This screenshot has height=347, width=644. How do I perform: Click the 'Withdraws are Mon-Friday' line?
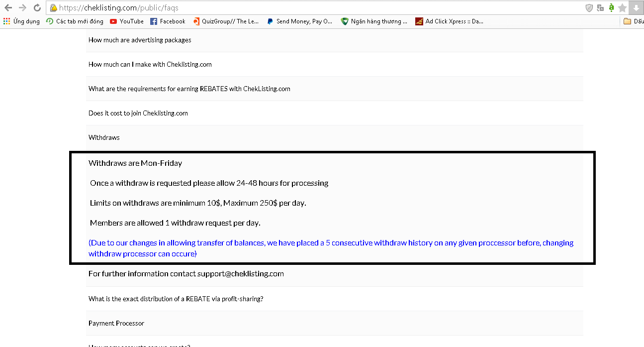pyautogui.click(x=135, y=163)
